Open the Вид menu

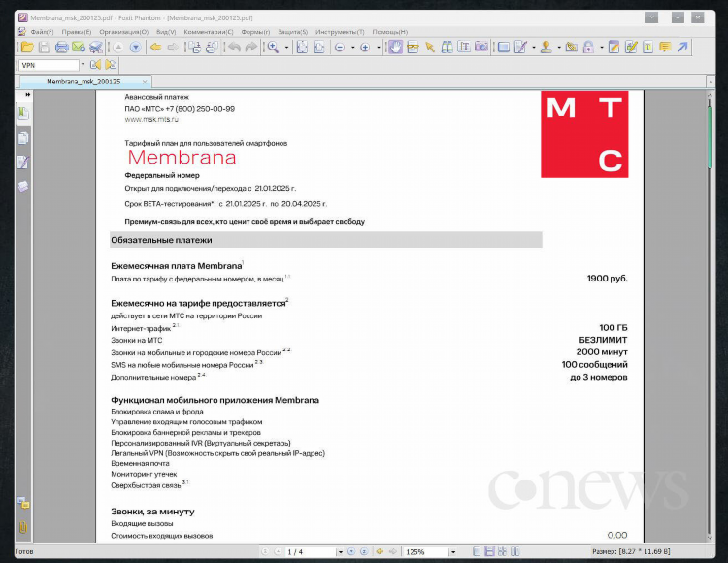[x=166, y=32]
